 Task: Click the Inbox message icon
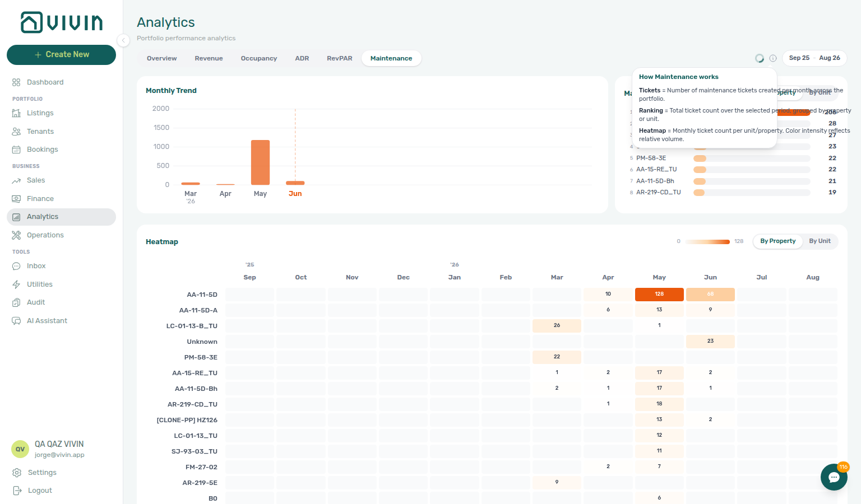pos(16,266)
